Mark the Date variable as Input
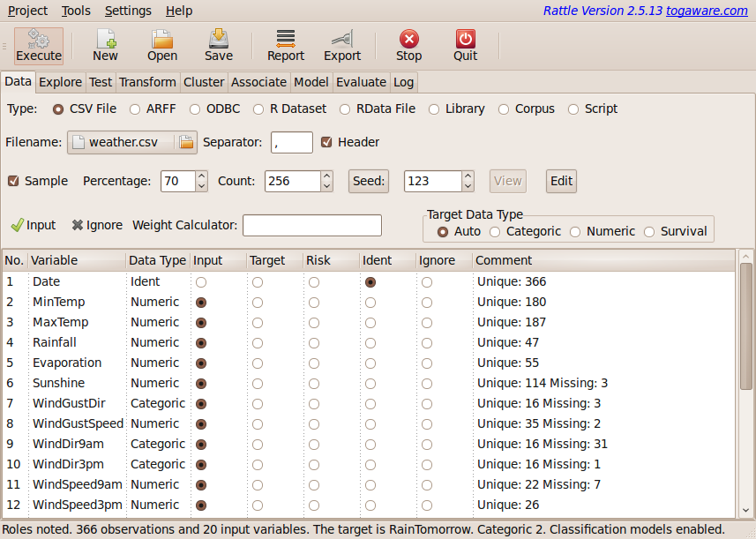 pos(200,281)
